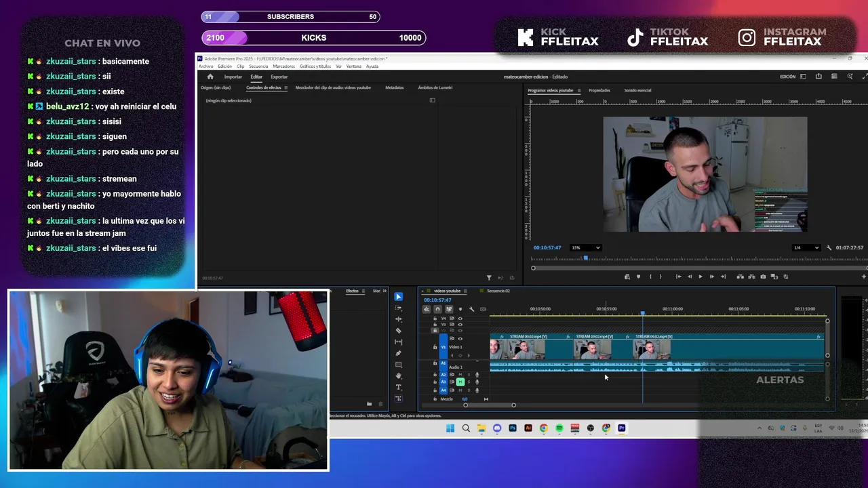Toggle insert sequences as nests option
This screenshot has height=488, width=868.
coord(427,309)
